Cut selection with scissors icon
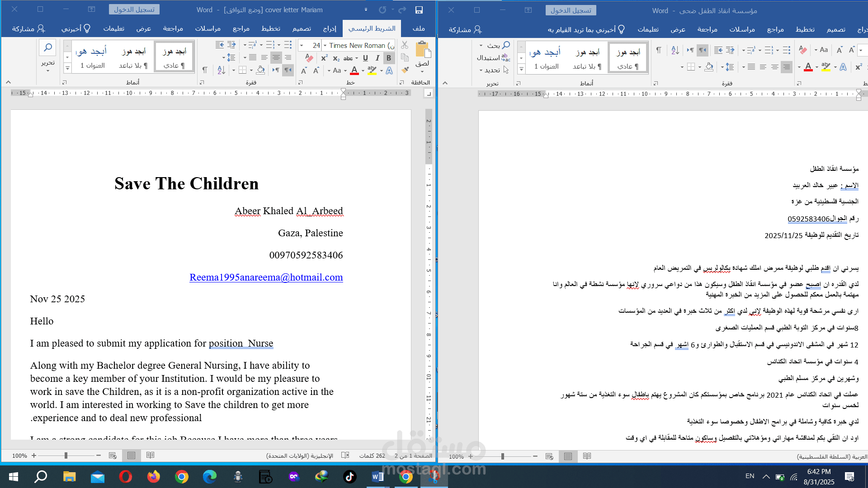Image resolution: width=868 pixels, height=488 pixels. point(405,45)
